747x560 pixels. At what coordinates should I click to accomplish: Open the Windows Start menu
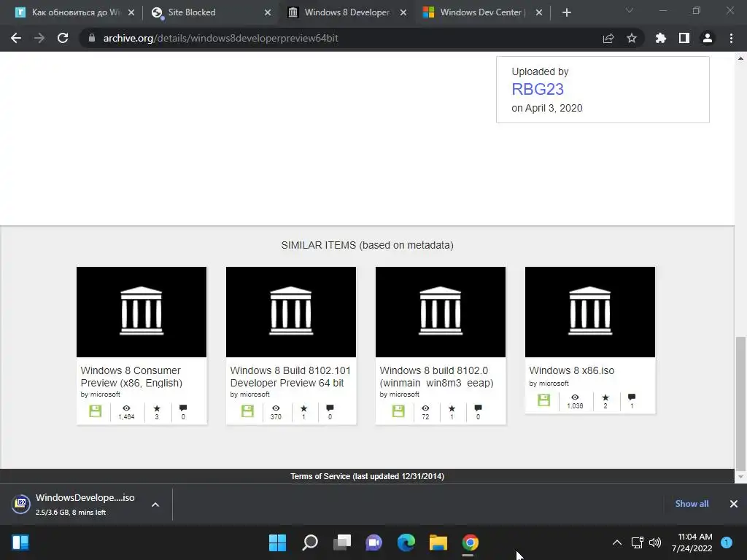coord(278,542)
